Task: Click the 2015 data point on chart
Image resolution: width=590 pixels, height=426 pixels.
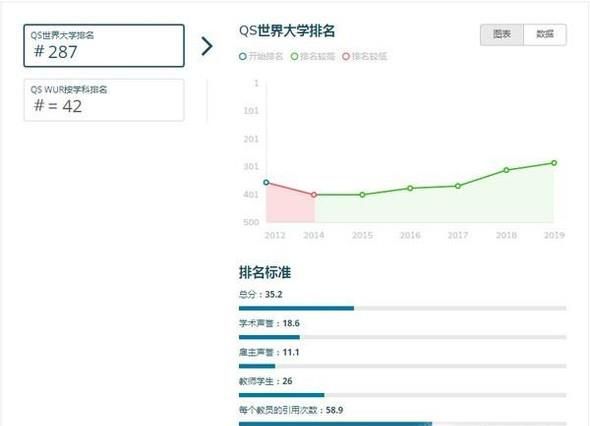Action: tap(362, 195)
